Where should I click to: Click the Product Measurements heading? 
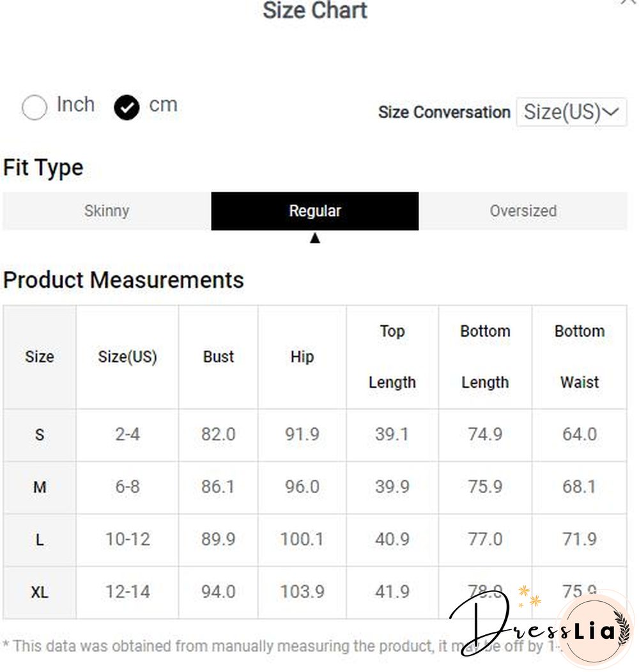click(x=123, y=280)
